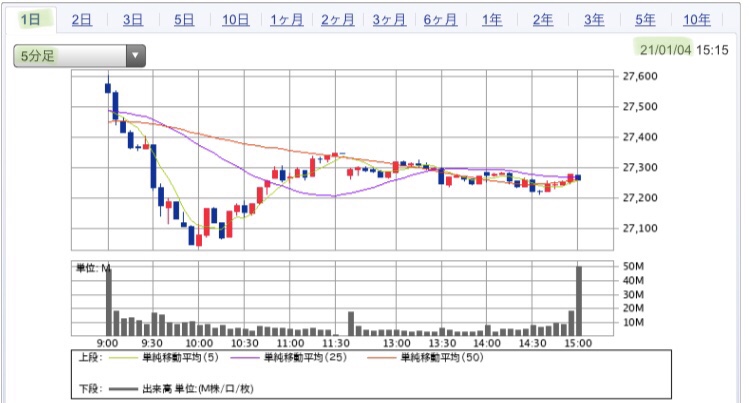The width and height of the screenshot is (749, 403).
Task: Click the 11:30 time axis label
Action: click(x=335, y=343)
